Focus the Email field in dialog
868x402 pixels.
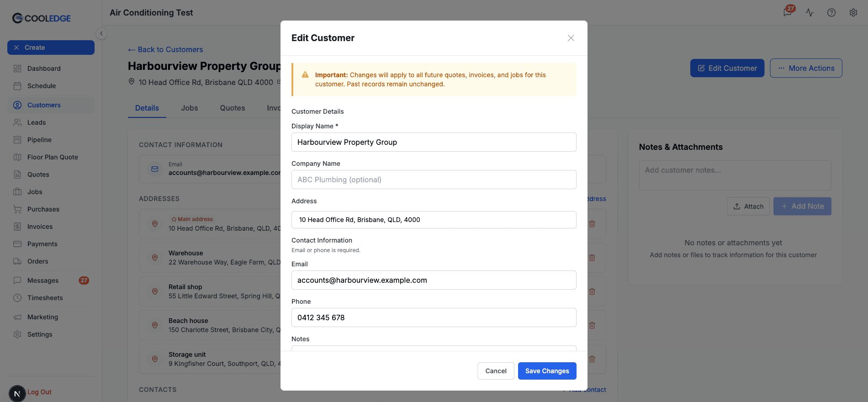[x=434, y=280]
